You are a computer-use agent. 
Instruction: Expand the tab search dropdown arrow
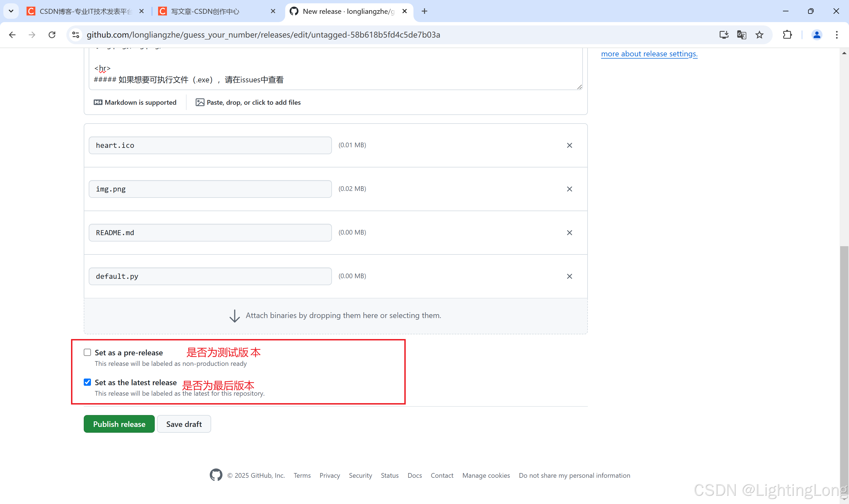tap(11, 11)
